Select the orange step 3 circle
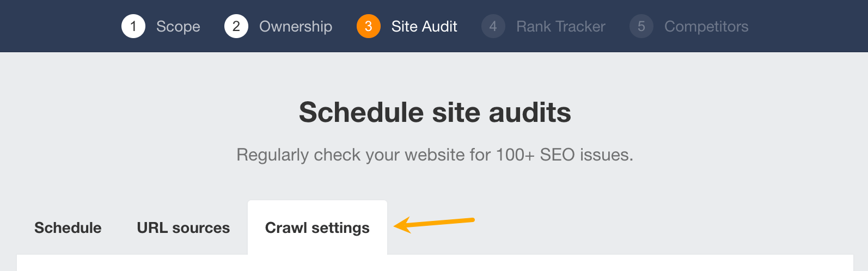 369,26
